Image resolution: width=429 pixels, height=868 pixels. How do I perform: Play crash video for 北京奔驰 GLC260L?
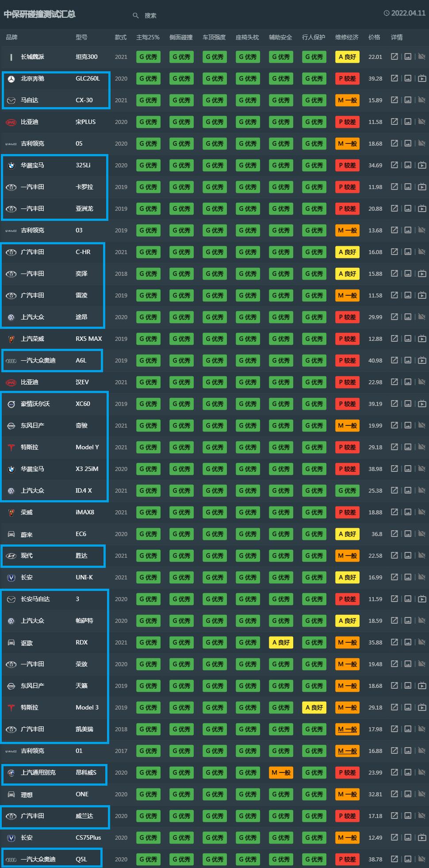tap(422, 78)
